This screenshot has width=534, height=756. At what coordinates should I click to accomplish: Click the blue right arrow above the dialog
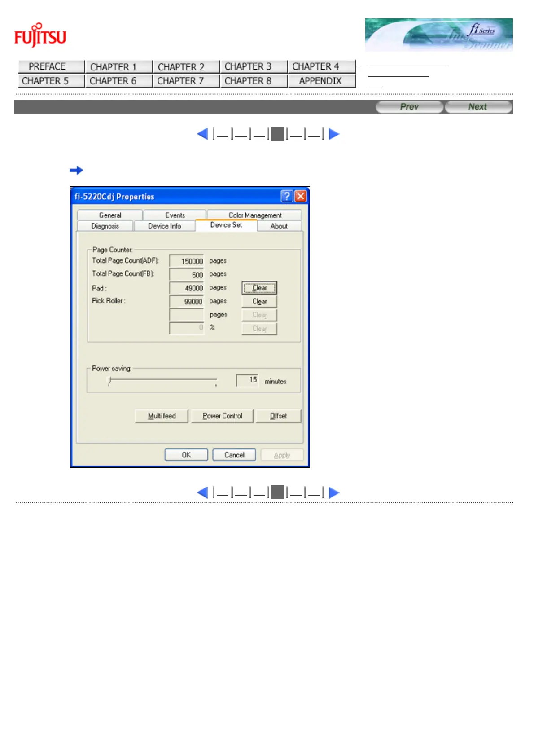(334, 134)
